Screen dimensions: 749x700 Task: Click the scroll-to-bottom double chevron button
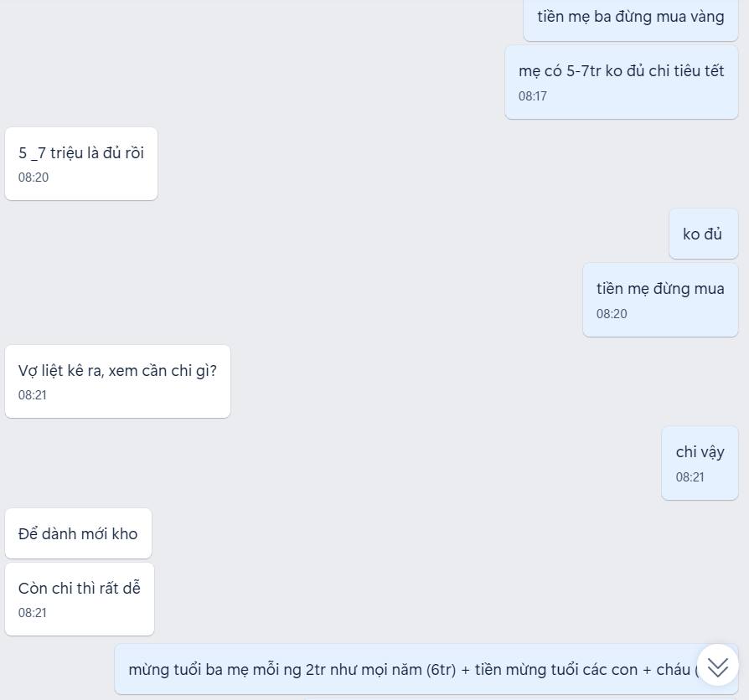[717, 665]
